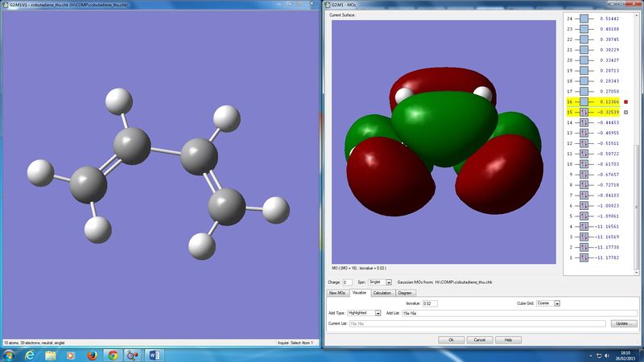Launch Google Chrome from the taskbar
644x362 pixels.
tap(113, 354)
